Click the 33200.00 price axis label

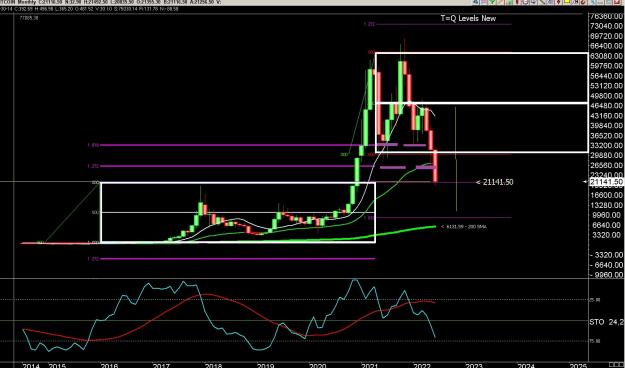pos(606,146)
